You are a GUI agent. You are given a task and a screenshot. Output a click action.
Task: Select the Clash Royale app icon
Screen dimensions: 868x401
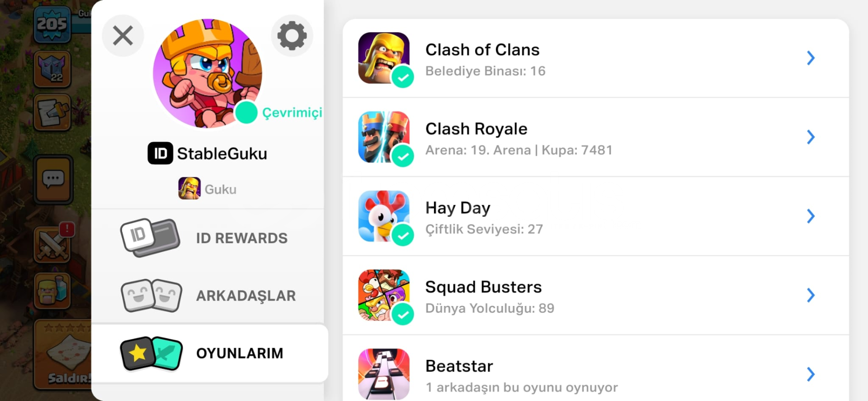pos(384,137)
